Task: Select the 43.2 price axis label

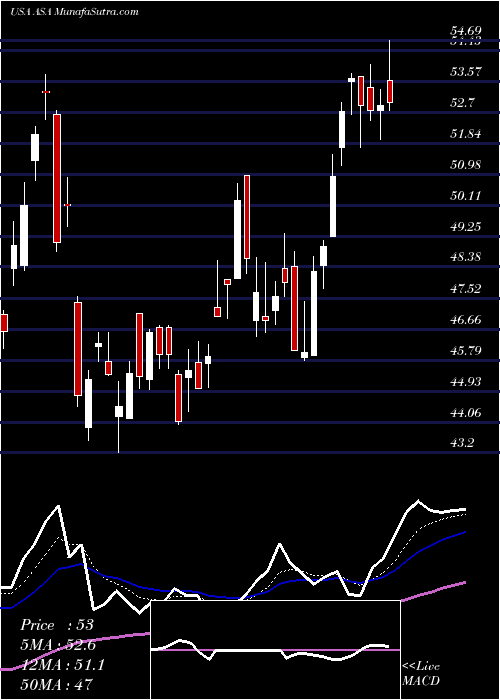Action: pyautogui.click(x=462, y=443)
